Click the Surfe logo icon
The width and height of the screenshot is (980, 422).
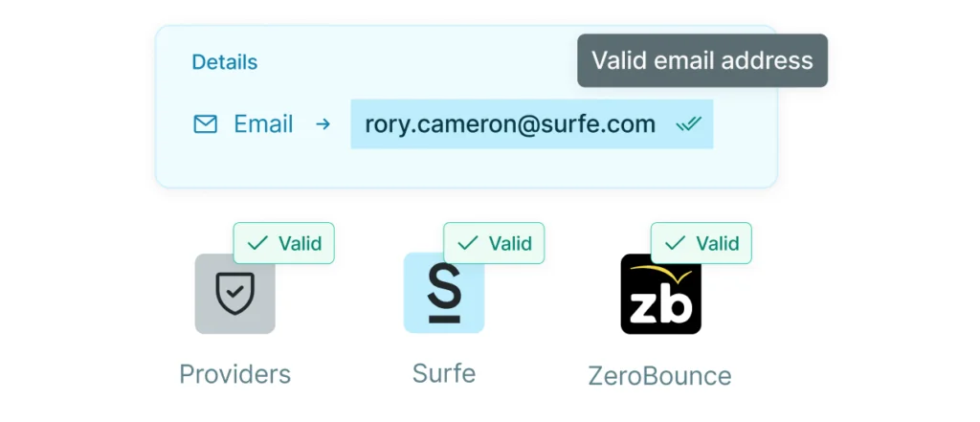[x=443, y=293]
